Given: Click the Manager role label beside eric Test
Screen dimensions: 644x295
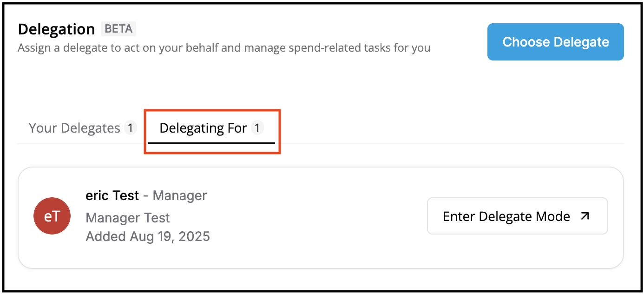Looking at the screenshot, I should click(179, 195).
